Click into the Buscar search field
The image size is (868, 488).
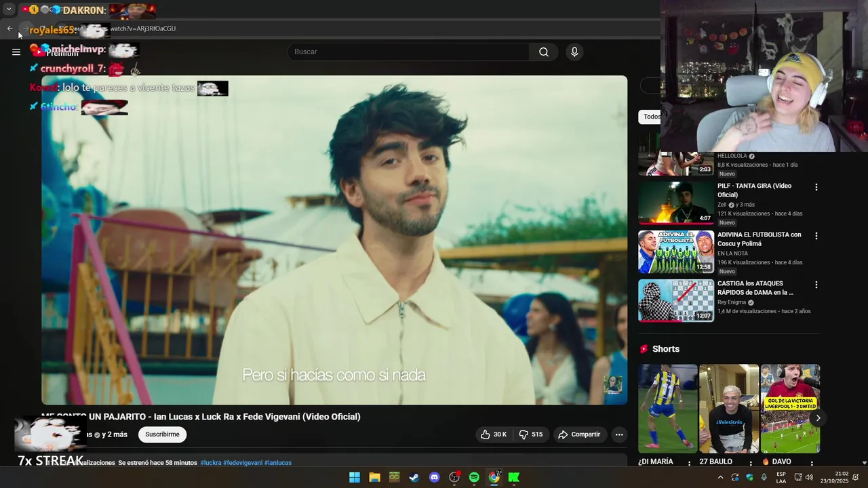(x=409, y=52)
